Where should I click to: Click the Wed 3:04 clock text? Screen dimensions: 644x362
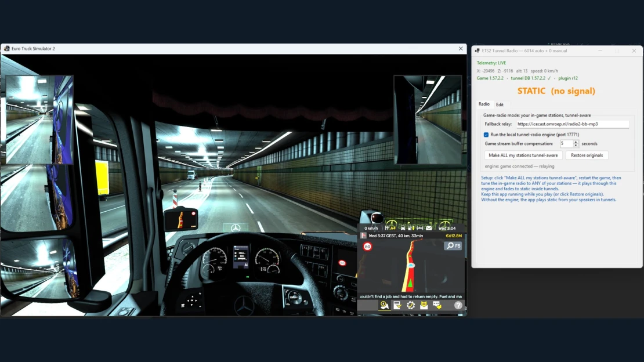(x=447, y=228)
